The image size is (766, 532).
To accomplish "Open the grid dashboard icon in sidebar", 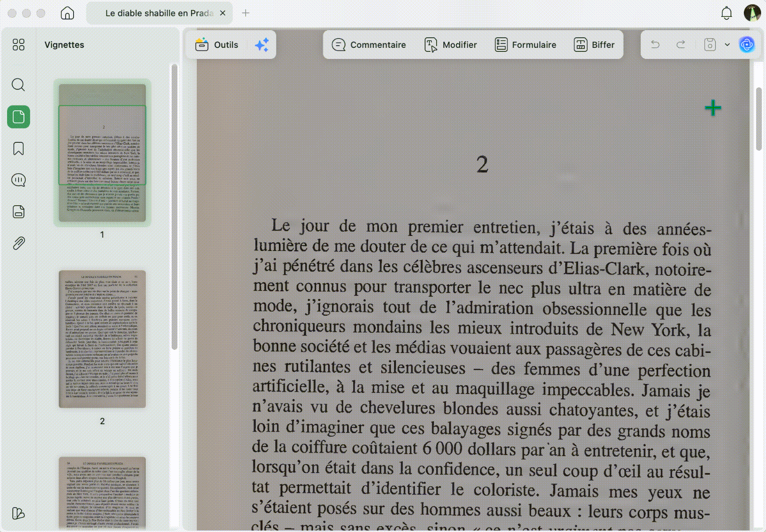I will coord(19,45).
